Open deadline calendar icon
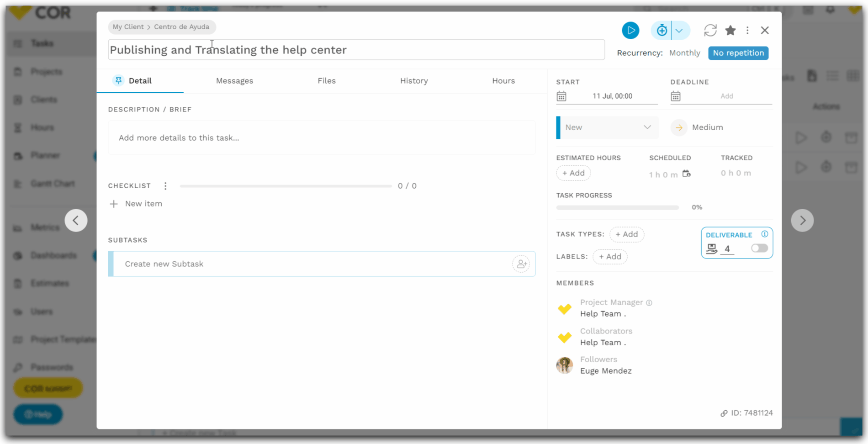868x444 pixels. pyautogui.click(x=676, y=96)
